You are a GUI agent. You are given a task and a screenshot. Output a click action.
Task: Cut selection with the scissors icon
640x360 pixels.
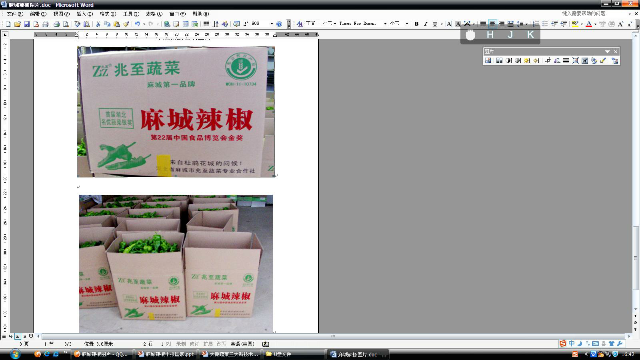click(x=98, y=24)
